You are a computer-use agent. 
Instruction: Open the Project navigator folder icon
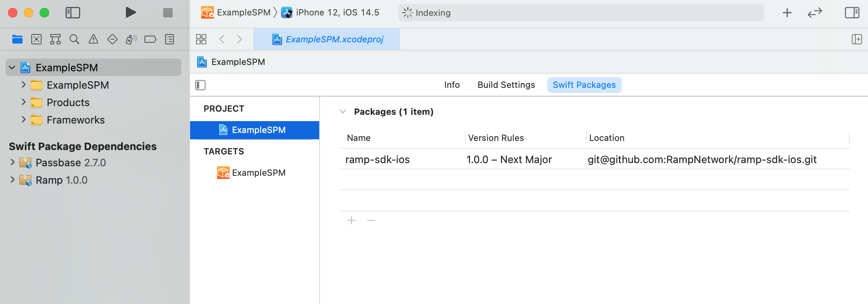[17, 39]
